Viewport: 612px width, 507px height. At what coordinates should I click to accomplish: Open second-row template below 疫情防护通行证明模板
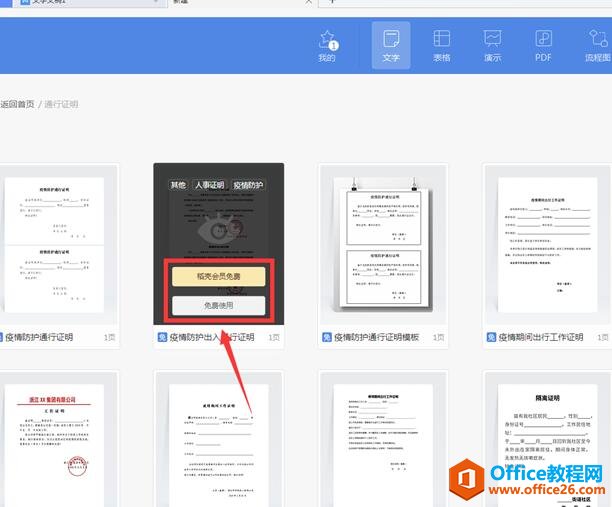coord(383,439)
